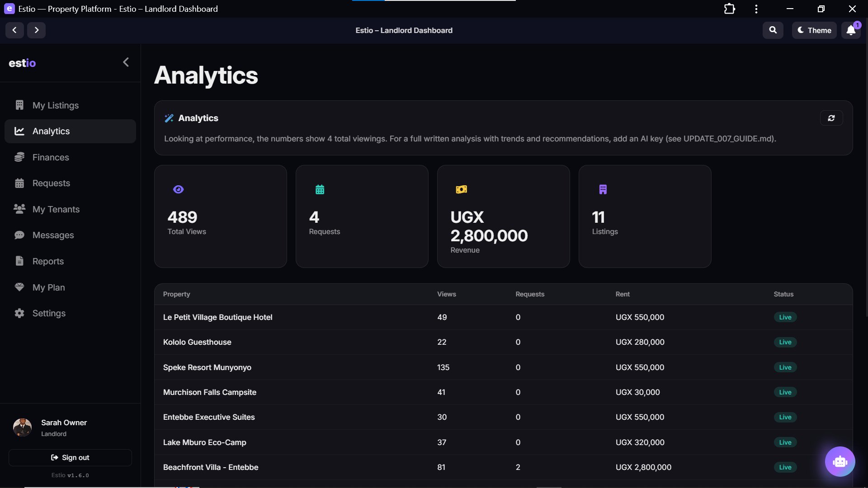The width and height of the screenshot is (868, 488).
Task: Click the Requests column header
Action: (x=530, y=294)
